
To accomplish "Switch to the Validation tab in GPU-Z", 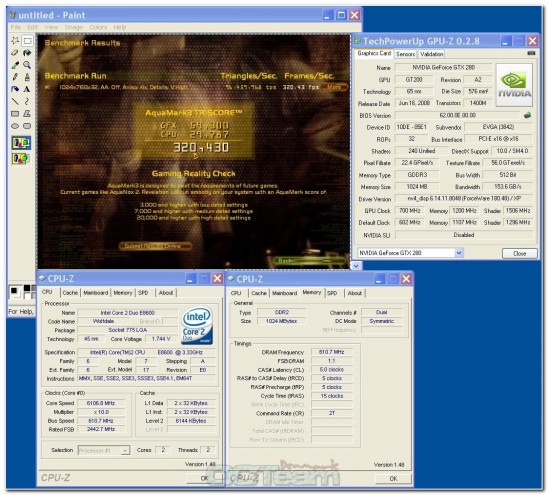I will [x=432, y=54].
